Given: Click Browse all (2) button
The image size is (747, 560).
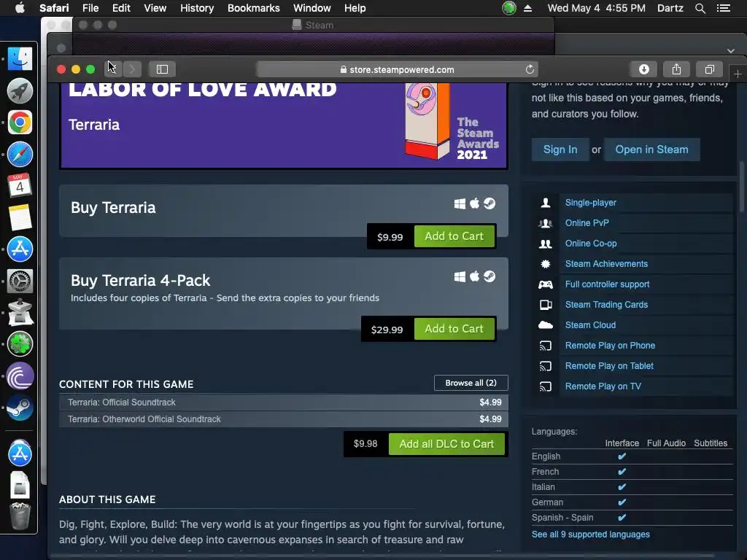Looking at the screenshot, I should (x=471, y=383).
